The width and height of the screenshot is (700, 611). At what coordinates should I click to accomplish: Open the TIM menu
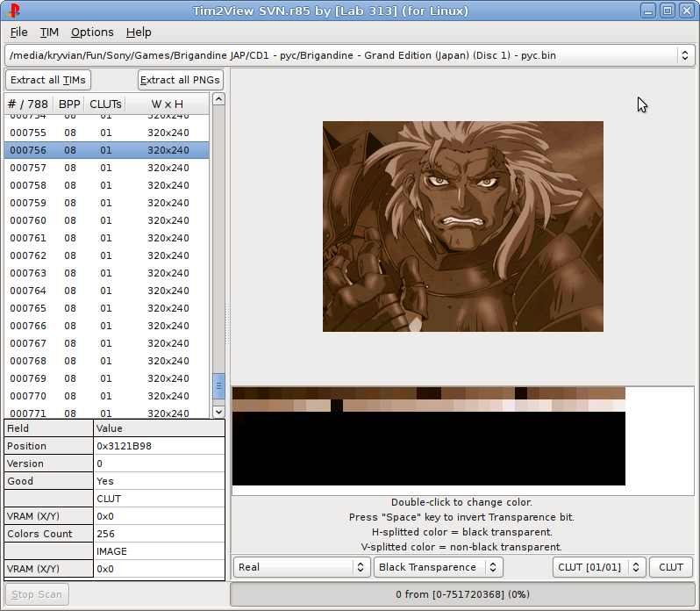(x=49, y=32)
